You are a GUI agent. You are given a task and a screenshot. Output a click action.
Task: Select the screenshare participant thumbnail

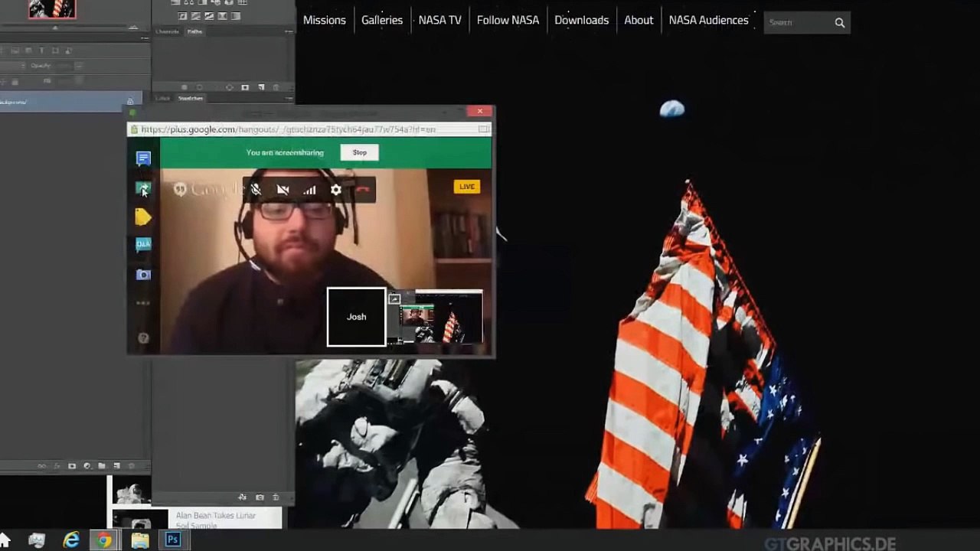click(x=435, y=317)
